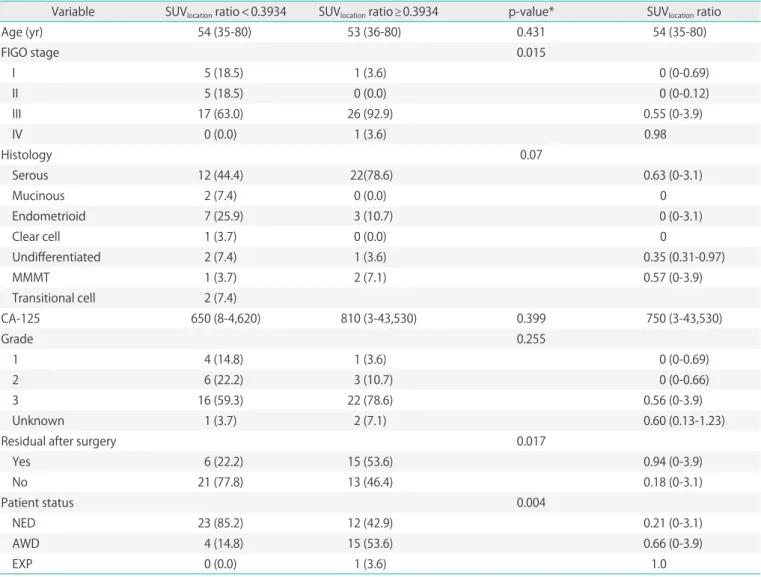Click p-value 0.255 for Grade
This screenshot has height=577, width=761.
click(531, 339)
